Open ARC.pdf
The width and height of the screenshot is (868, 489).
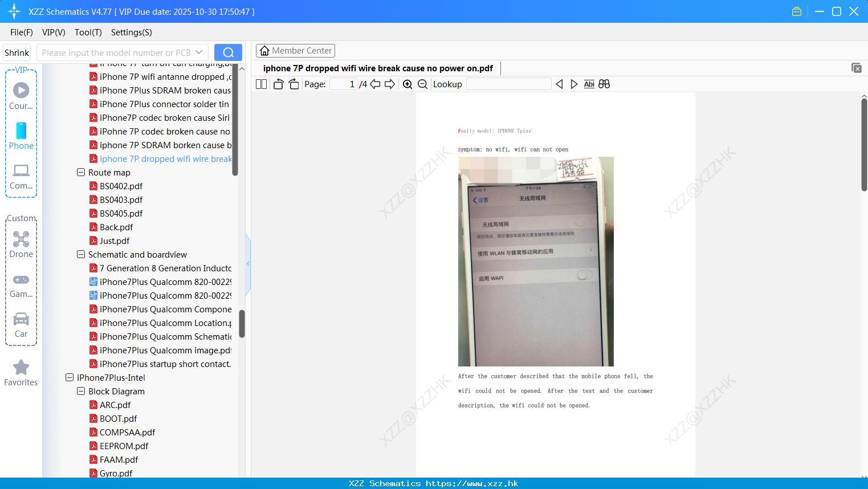point(110,405)
